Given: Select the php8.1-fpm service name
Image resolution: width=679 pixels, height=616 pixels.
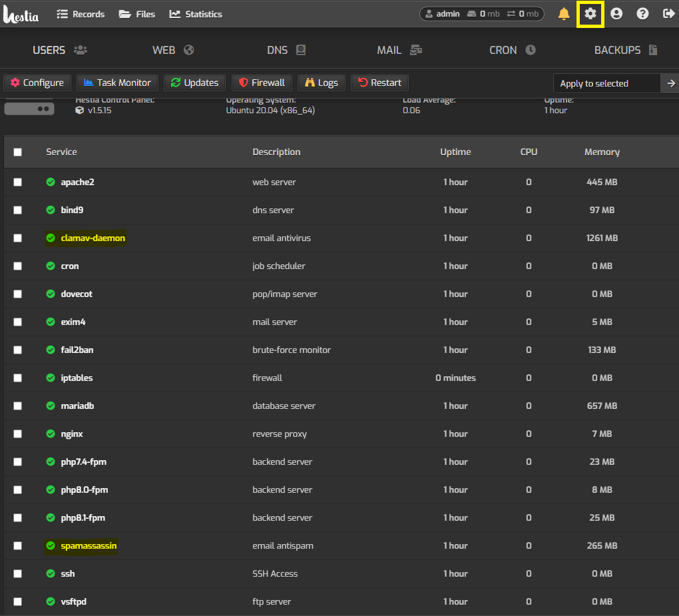Looking at the screenshot, I should pyautogui.click(x=83, y=517).
